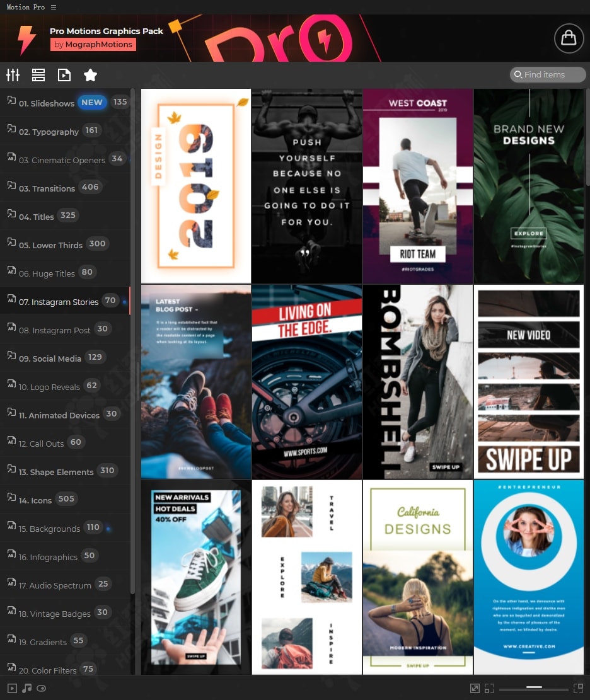This screenshot has height=700, width=590.
Task: Click the AE icon beside 07. Instagram Stories
Action: [11, 299]
